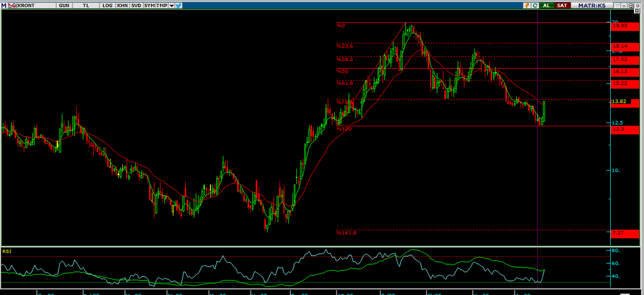Click the green refresh icon
Viewport: 644px width, 295px height.
[x=535, y=5]
